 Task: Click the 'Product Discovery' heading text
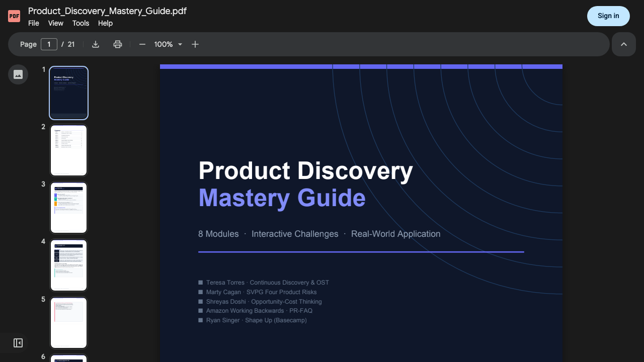tap(306, 171)
